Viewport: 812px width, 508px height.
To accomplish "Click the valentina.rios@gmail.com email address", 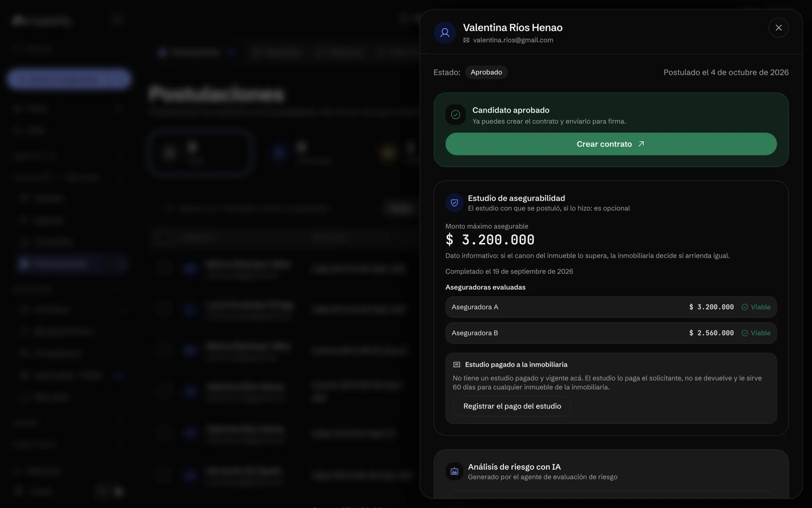I will coord(513,40).
